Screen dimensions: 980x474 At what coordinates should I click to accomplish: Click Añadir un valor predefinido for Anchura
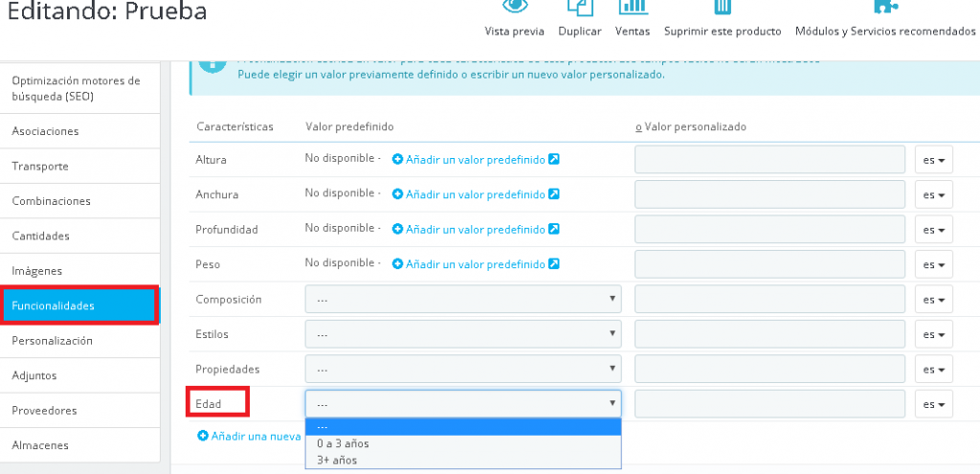point(475,194)
